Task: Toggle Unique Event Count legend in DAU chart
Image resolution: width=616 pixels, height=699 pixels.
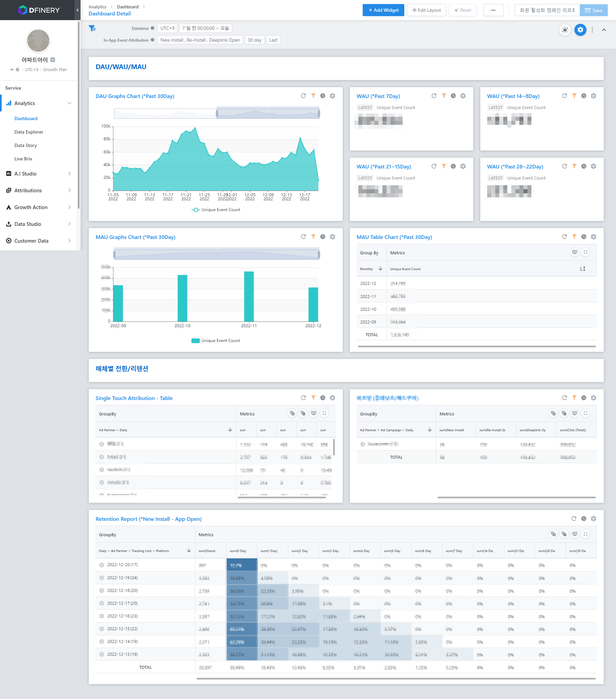Action: tap(216, 210)
